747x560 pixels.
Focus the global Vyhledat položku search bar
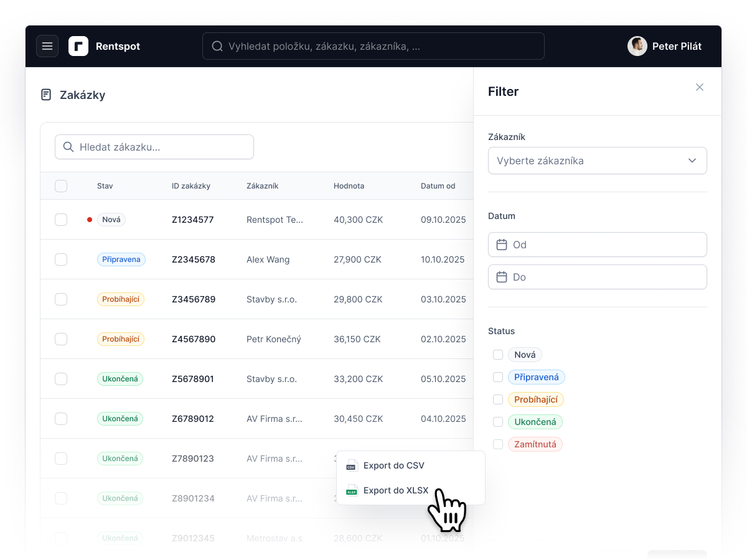[374, 46]
